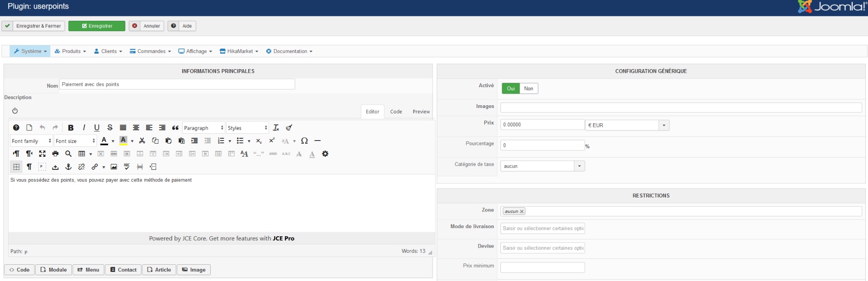
Task: Toggle show invisible characters pilcrow
Action: tap(29, 167)
